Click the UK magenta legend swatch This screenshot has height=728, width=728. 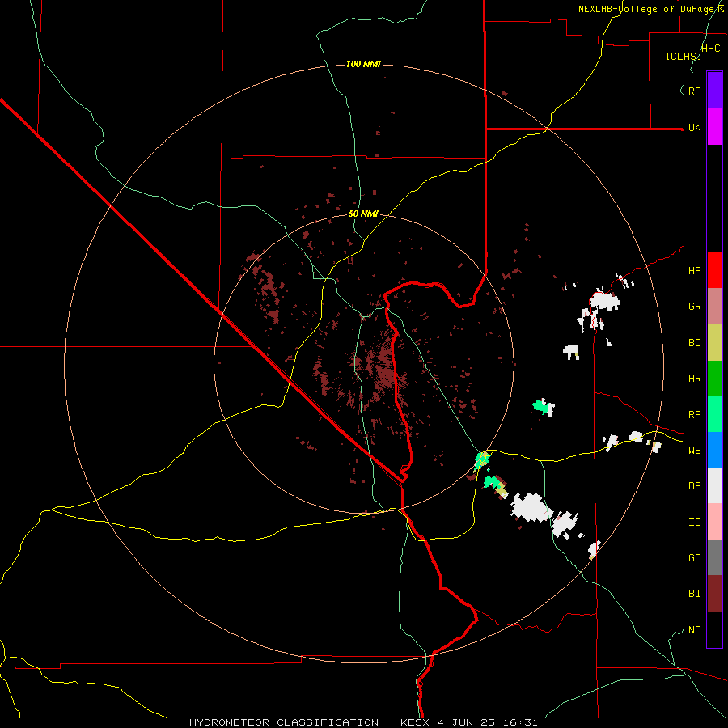[714, 127]
